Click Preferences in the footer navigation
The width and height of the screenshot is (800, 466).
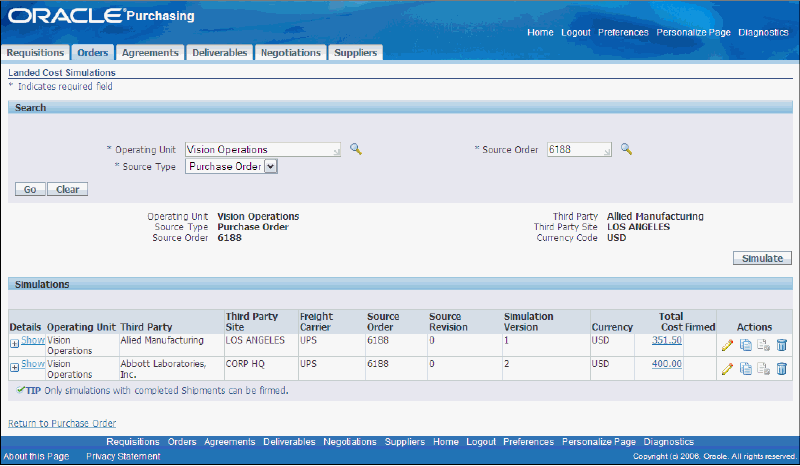[529, 442]
